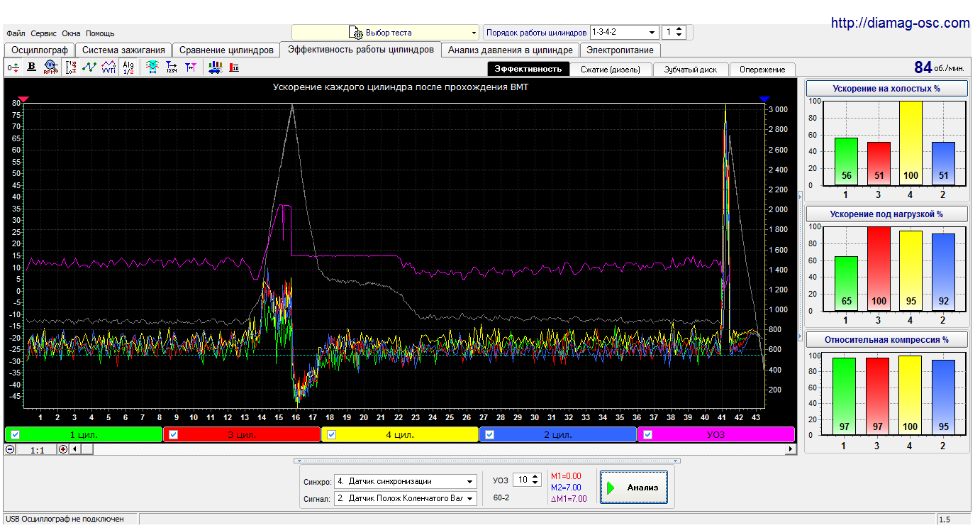The height and width of the screenshot is (528, 980).
Task: Click the blue marker triangle on the chart
Action: (764, 99)
